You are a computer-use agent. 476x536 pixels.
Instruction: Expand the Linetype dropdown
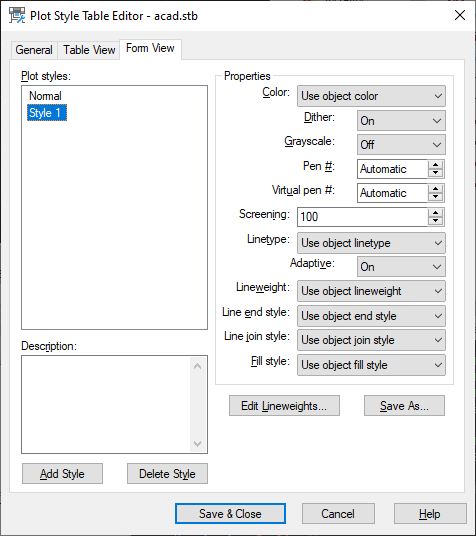pos(371,243)
